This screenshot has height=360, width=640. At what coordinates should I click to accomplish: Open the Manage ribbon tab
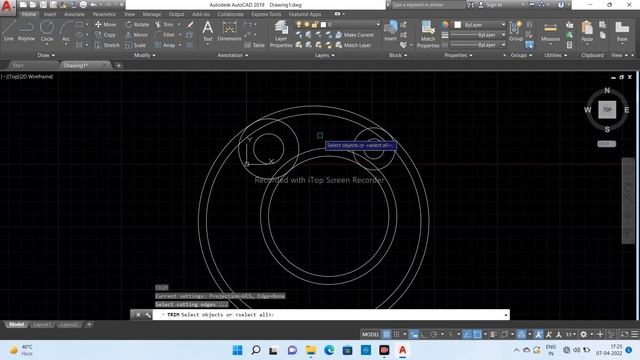(152, 14)
